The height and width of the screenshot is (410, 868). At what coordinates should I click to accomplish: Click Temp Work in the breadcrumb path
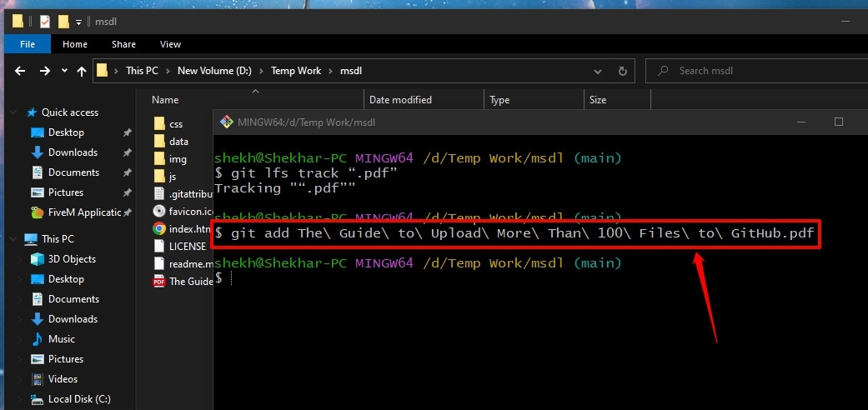296,71
